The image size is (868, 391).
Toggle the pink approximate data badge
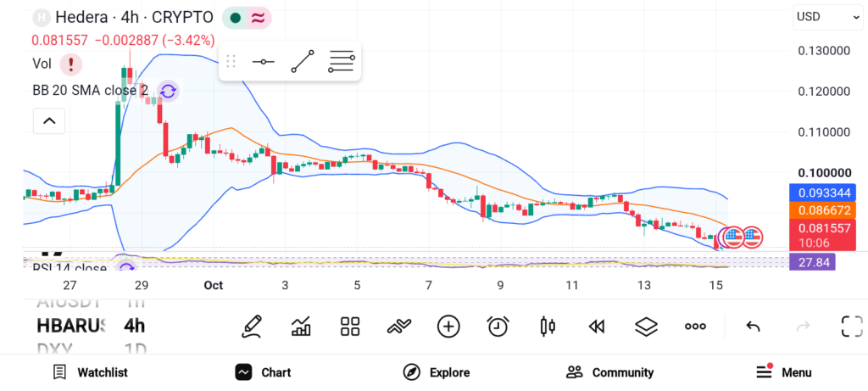[258, 18]
